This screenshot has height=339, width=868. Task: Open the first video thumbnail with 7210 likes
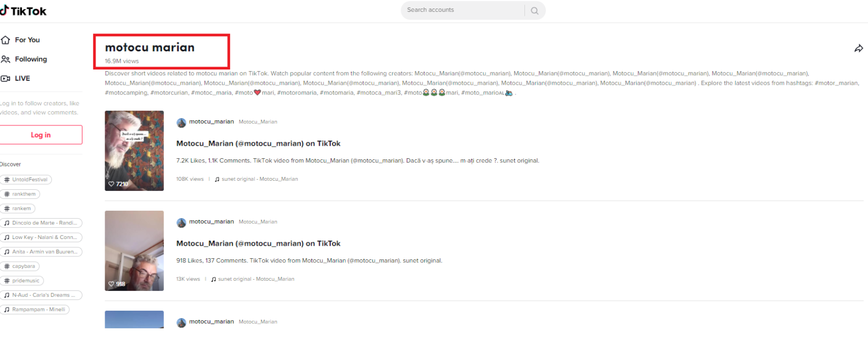(x=134, y=150)
